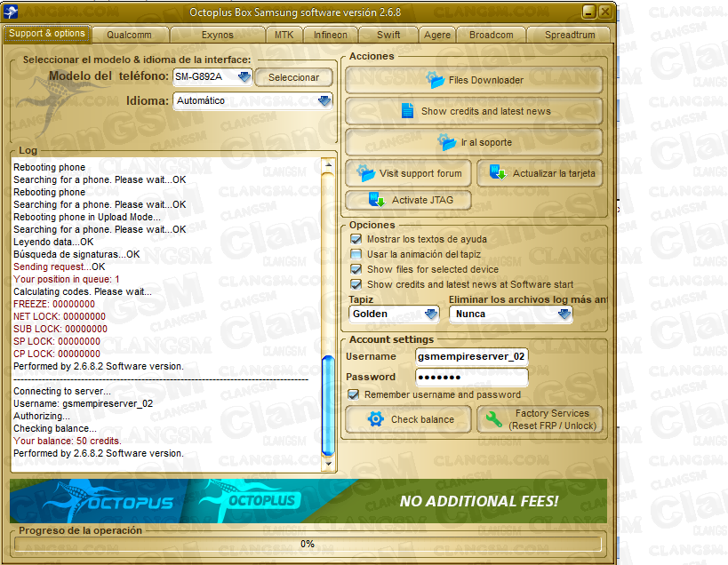Click the operation progress bar showing 0%
Viewport: 728px width, 565px height.
pos(308,544)
